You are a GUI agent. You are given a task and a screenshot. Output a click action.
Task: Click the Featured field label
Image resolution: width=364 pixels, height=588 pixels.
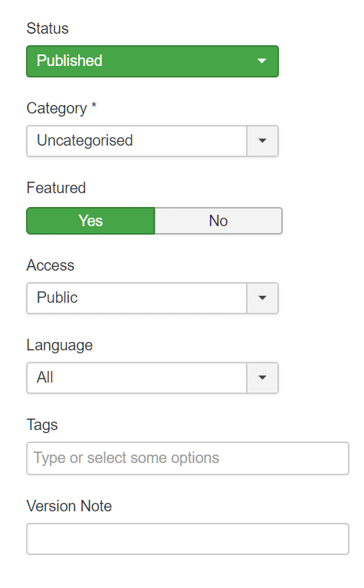(56, 188)
